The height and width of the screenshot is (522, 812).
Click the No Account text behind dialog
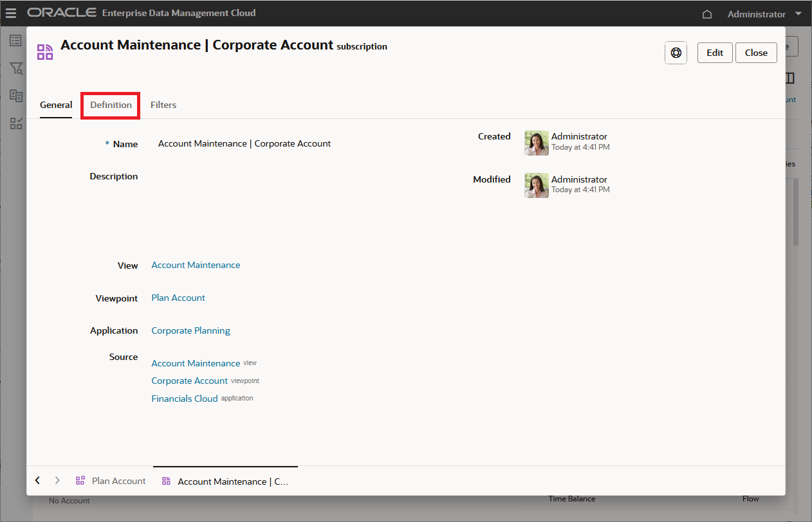tap(69, 501)
